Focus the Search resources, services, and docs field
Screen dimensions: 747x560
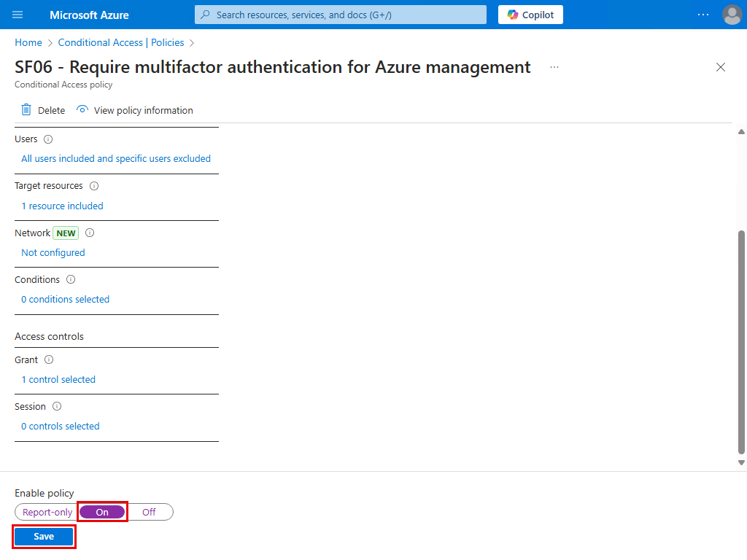coord(340,15)
